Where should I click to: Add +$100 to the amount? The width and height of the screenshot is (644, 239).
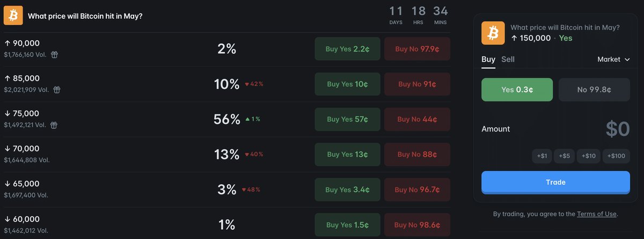tap(616, 156)
